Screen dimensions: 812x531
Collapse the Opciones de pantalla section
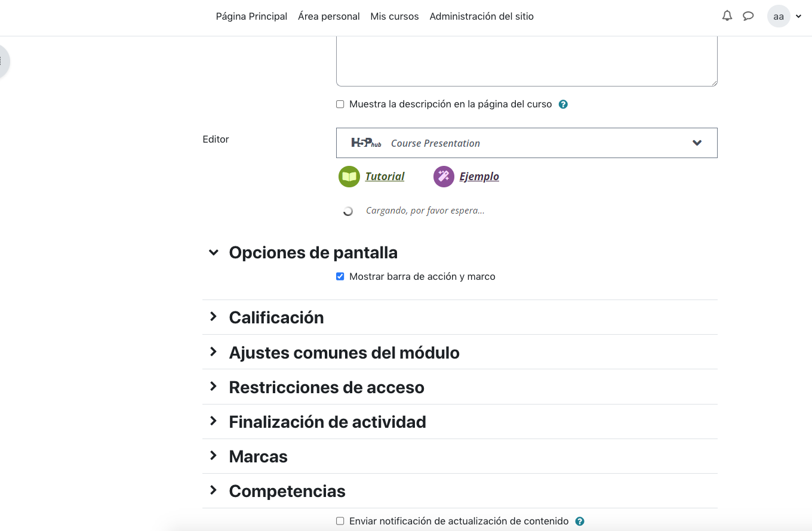(x=213, y=253)
